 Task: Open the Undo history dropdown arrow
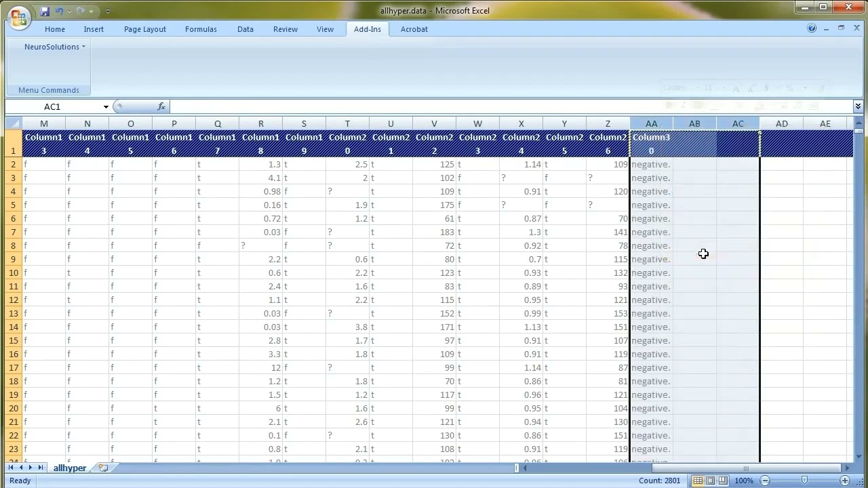point(69,11)
